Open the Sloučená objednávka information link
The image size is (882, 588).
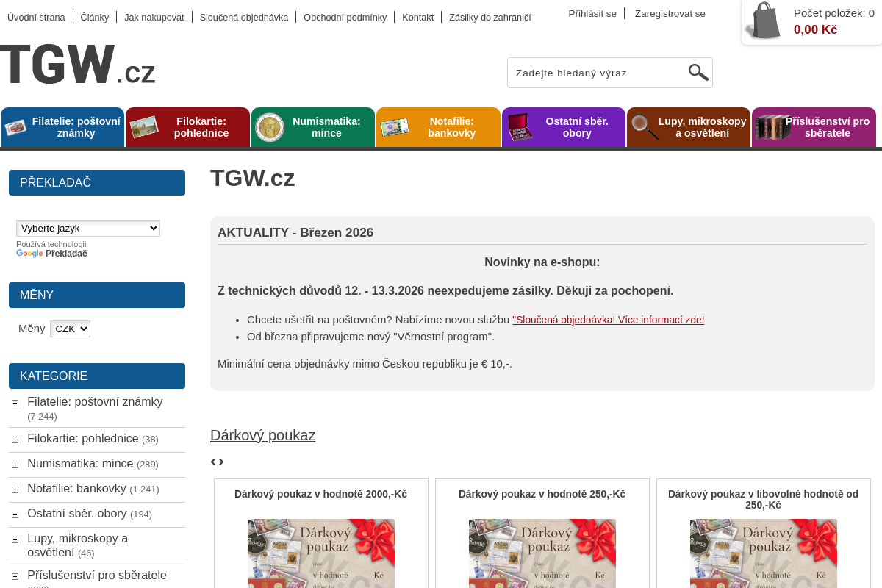(x=608, y=320)
